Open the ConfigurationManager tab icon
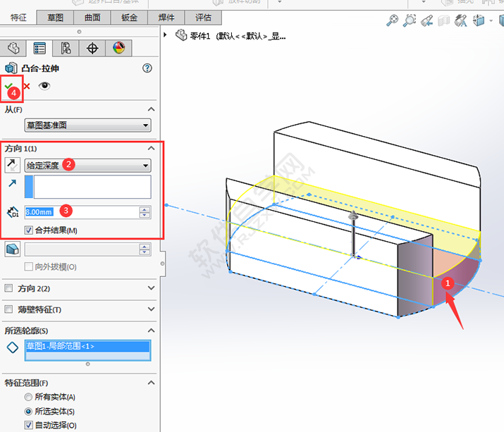Image resolution: width=504 pixels, height=432 pixels. (66, 48)
